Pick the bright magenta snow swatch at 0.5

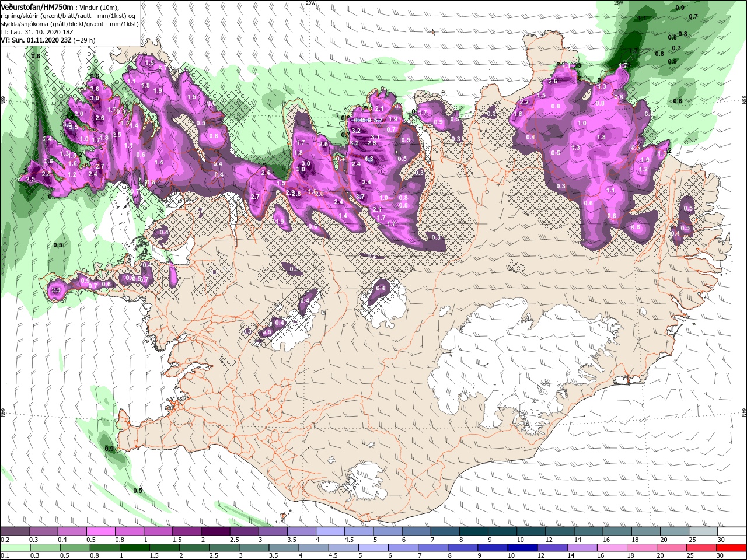(x=100, y=531)
